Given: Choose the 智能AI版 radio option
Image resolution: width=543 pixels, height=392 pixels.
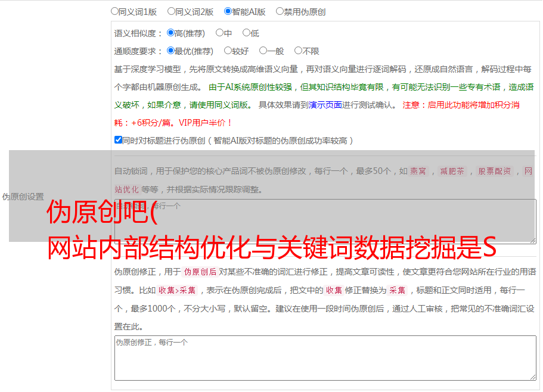Looking at the screenshot, I should [x=228, y=11].
